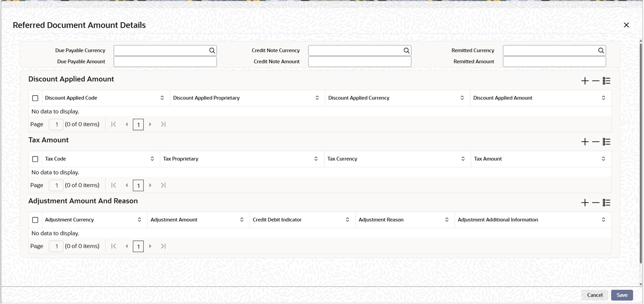
Task: Sort by Tax Proprietary column
Action: point(316,159)
